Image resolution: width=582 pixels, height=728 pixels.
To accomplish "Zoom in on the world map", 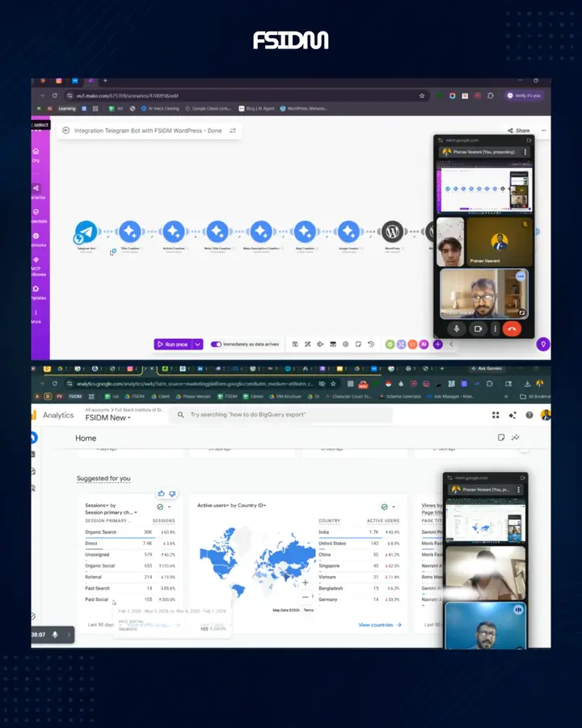I will pos(305,582).
